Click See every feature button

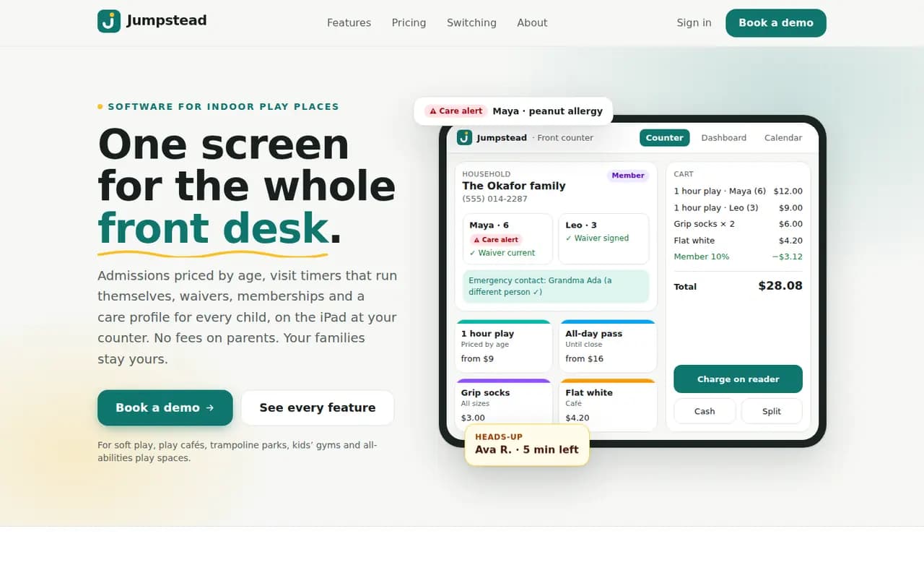click(318, 407)
